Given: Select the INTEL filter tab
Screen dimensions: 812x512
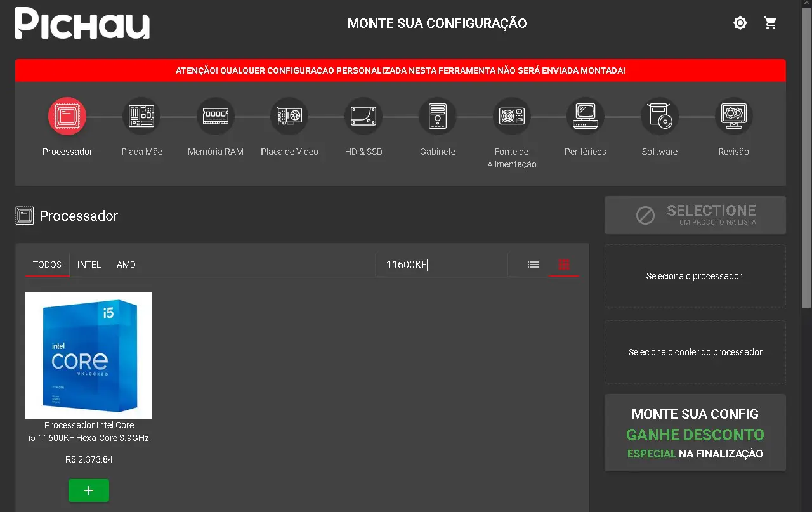Looking at the screenshot, I should [89, 265].
